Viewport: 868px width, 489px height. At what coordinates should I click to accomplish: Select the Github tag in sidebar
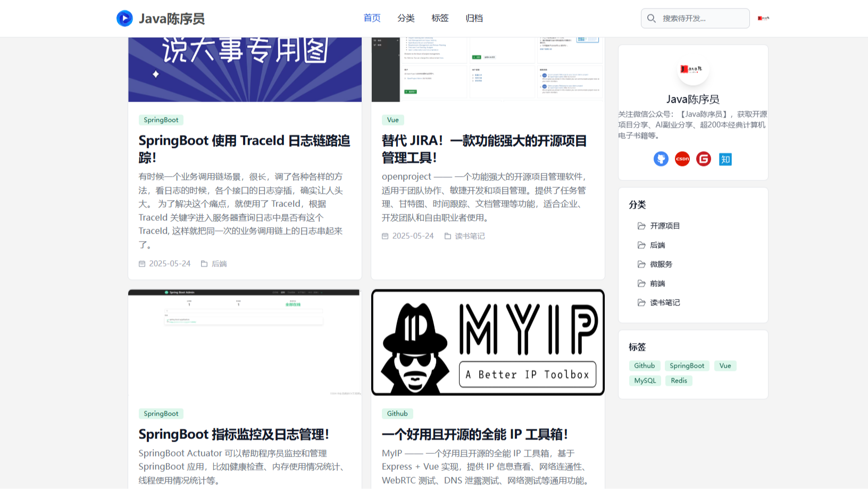click(645, 366)
